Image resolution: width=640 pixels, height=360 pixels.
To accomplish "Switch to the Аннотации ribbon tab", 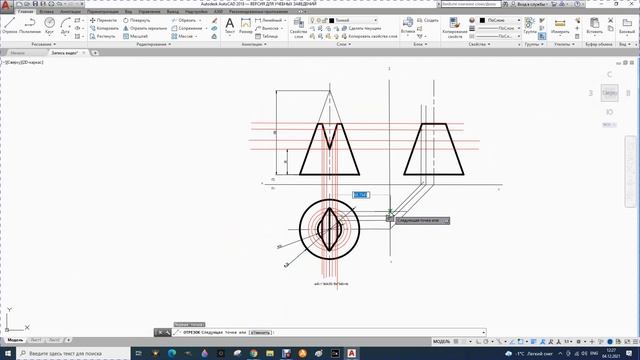I will tap(71, 11).
